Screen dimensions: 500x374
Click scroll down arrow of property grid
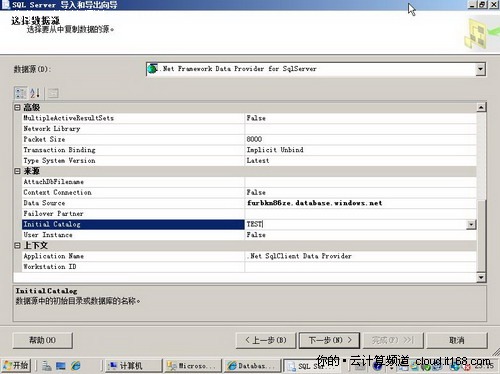tap(481, 277)
